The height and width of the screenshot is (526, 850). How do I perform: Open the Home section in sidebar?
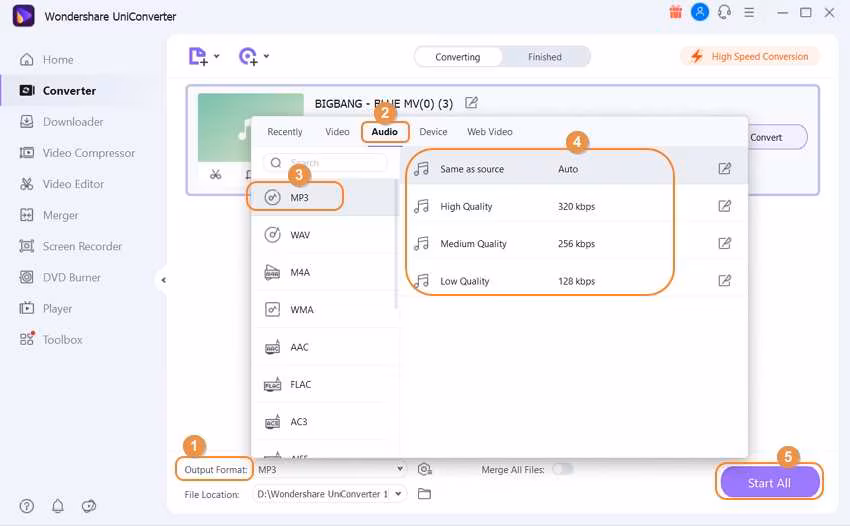47,60
